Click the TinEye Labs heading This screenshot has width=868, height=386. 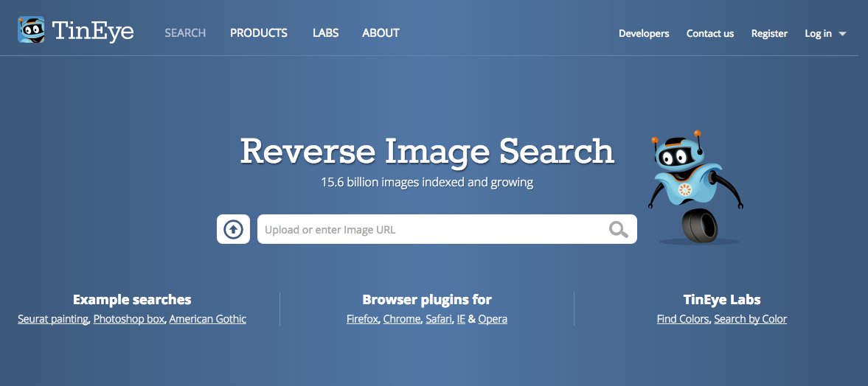pos(722,300)
